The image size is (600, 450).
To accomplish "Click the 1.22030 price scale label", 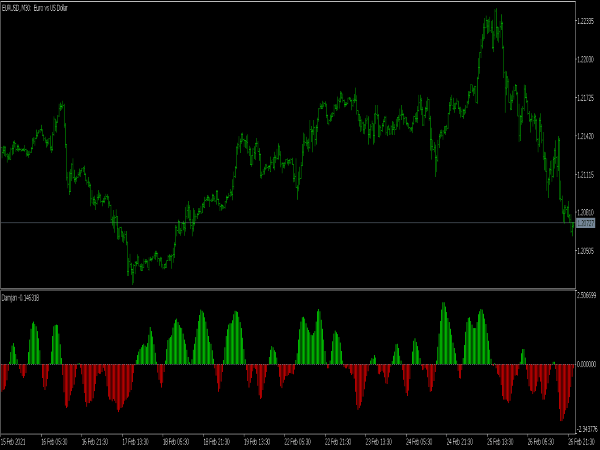I will click(585, 60).
